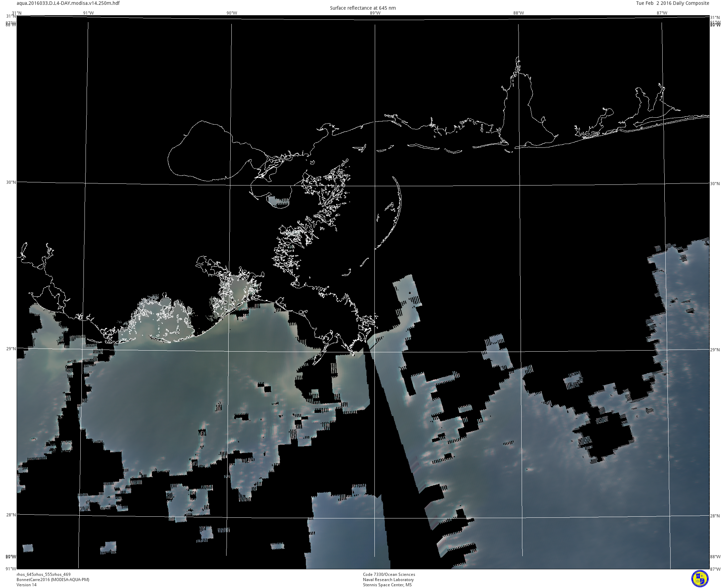Click the Naval Research Laboratory seal logo
Viewport: 726px width, 588px height.
(x=700, y=579)
